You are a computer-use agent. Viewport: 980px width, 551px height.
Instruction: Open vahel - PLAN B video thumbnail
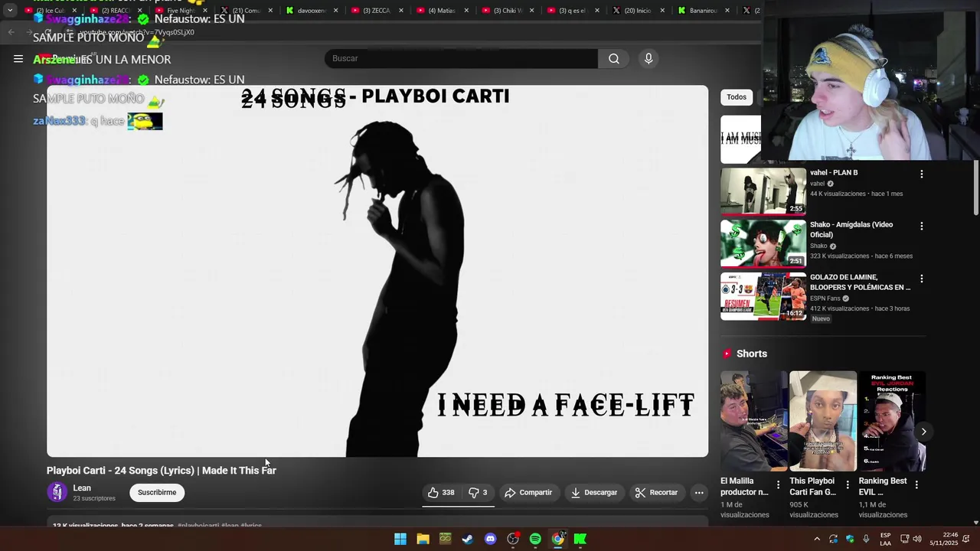(763, 191)
